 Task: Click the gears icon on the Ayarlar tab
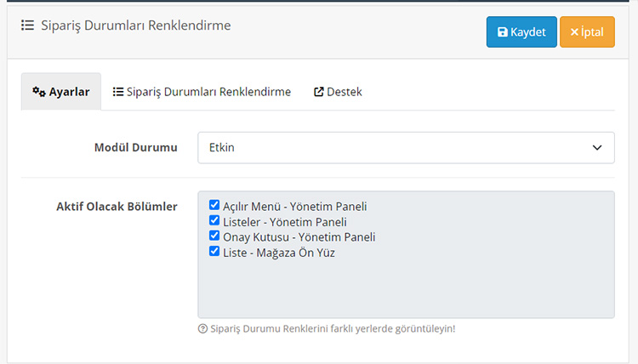(x=39, y=92)
